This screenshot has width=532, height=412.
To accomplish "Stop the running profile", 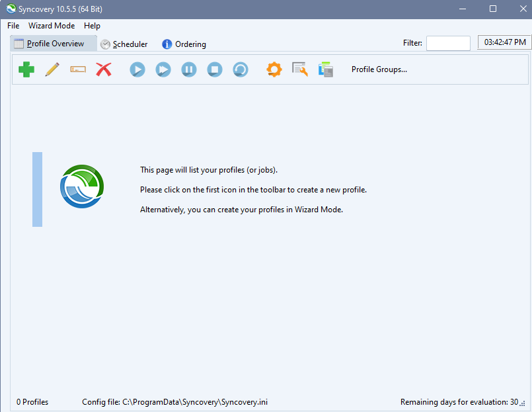I will pyautogui.click(x=215, y=69).
